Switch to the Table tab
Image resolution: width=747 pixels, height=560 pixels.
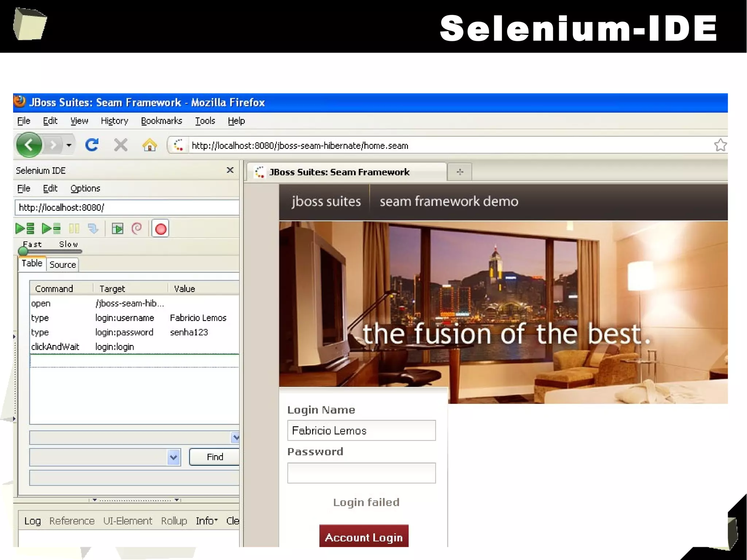(32, 263)
